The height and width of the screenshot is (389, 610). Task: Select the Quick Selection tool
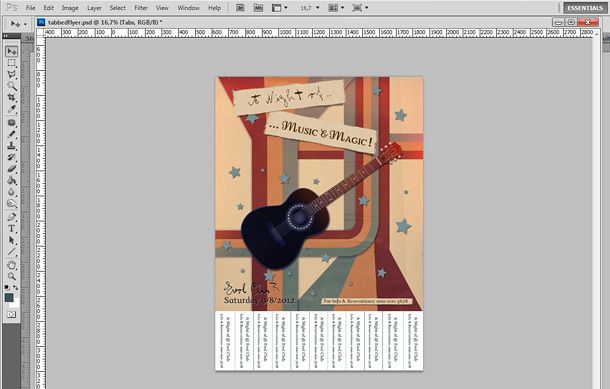tap(12, 86)
